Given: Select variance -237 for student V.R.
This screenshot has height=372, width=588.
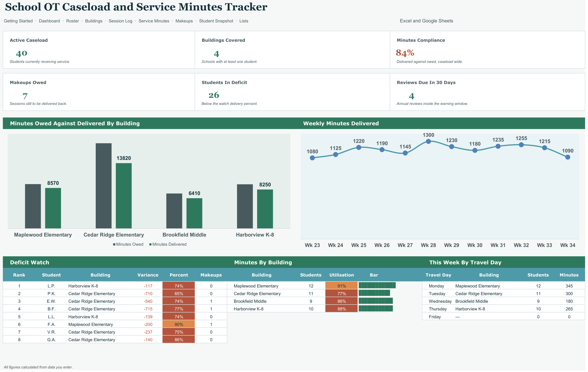Looking at the screenshot, I should tap(148, 332).
